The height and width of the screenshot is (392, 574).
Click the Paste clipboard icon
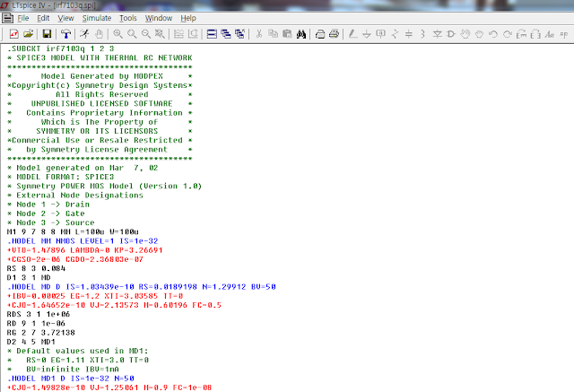point(287,34)
